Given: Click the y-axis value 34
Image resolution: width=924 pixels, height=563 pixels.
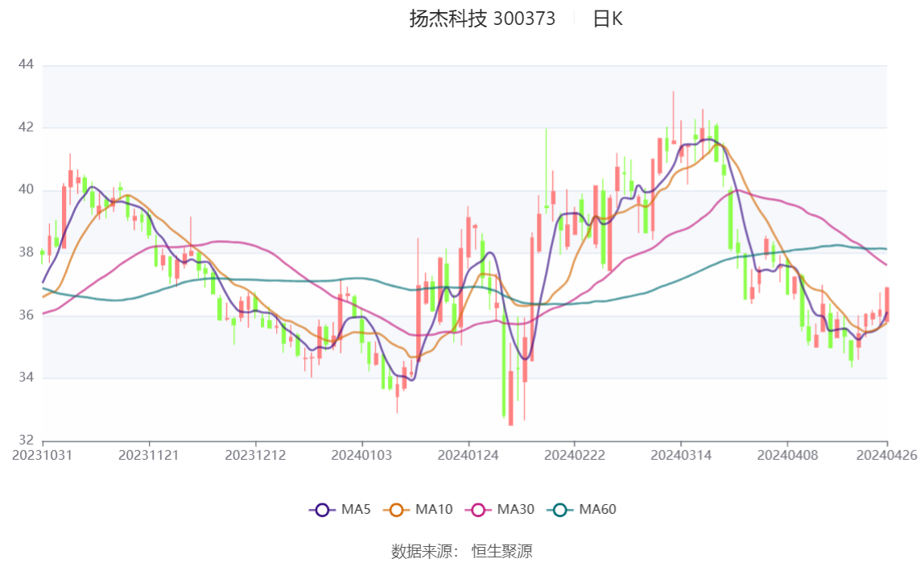Looking at the screenshot, I should pyautogui.click(x=26, y=377).
